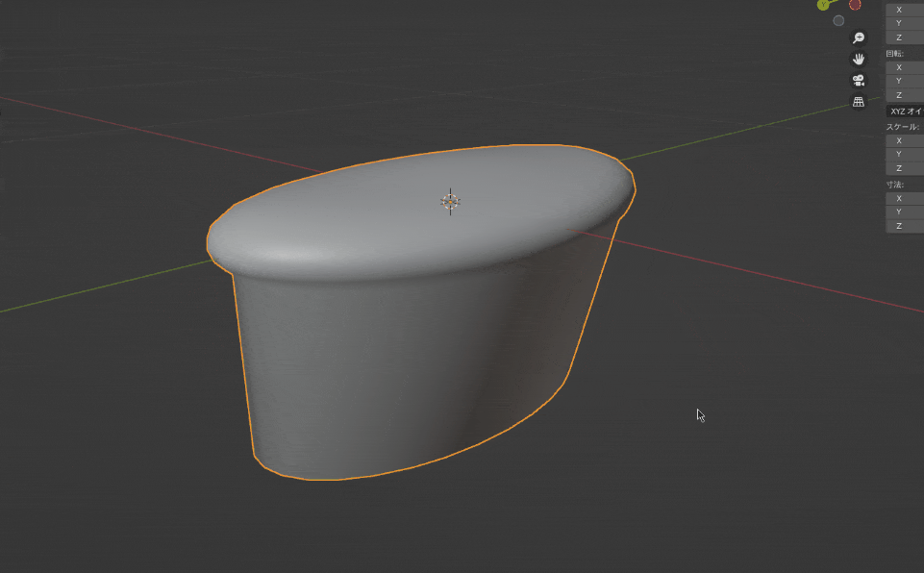Click the zoom magnifier viewport icon
This screenshot has height=573, width=924.
pos(859,37)
